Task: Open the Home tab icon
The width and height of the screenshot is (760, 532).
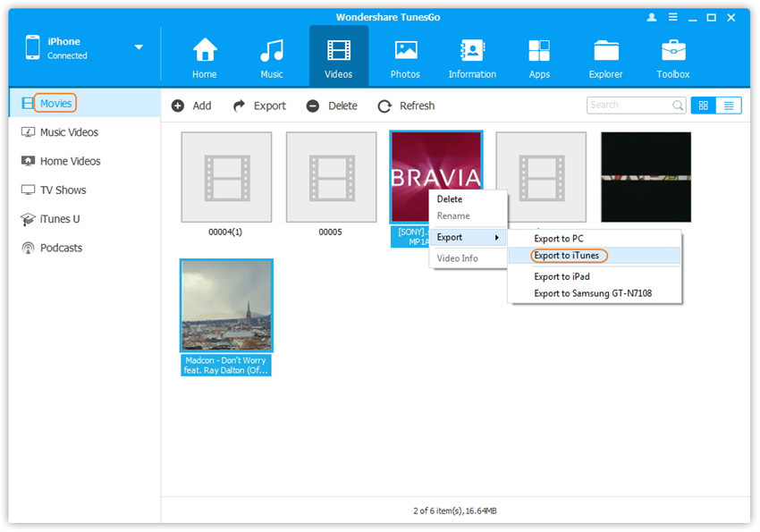Action: click(205, 51)
